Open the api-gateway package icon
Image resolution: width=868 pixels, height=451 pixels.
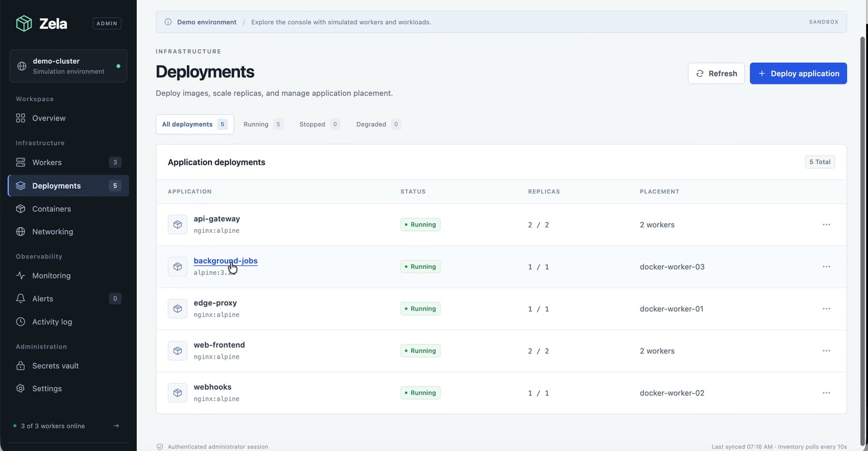(177, 224)
